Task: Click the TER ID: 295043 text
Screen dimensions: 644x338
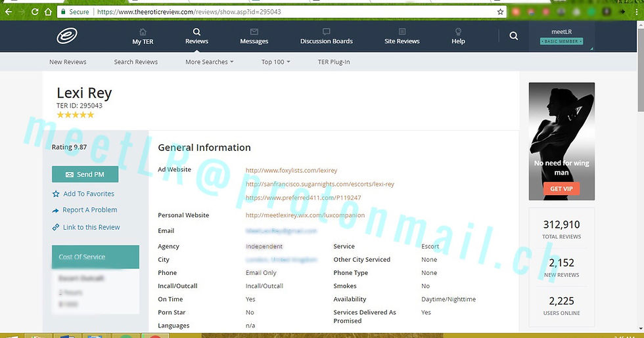Action: point(80,106)
